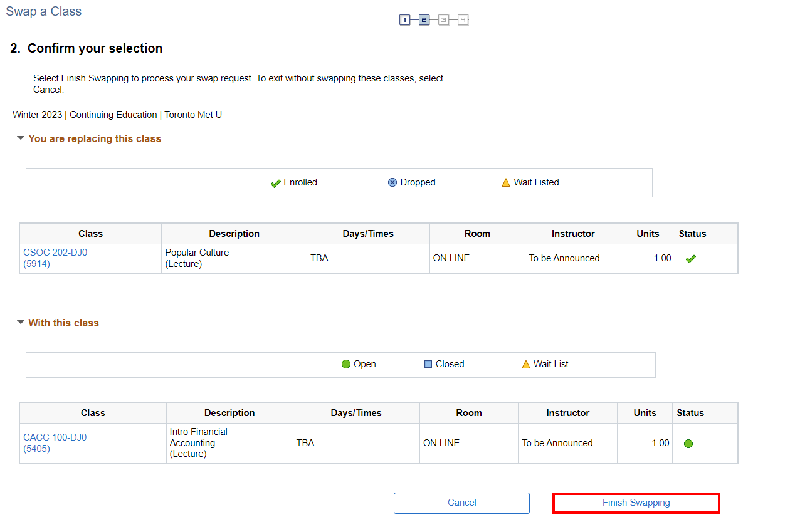Click the current step 2 indicator
Viewport: 790px width, 532px height.
click(x=424, y=20)
